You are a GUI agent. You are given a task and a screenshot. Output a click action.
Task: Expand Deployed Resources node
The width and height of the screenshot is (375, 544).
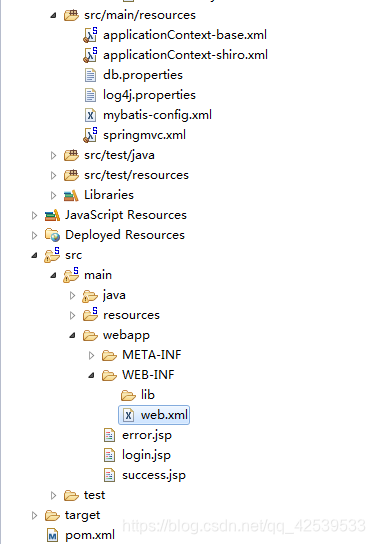click(x=34, y=236)
